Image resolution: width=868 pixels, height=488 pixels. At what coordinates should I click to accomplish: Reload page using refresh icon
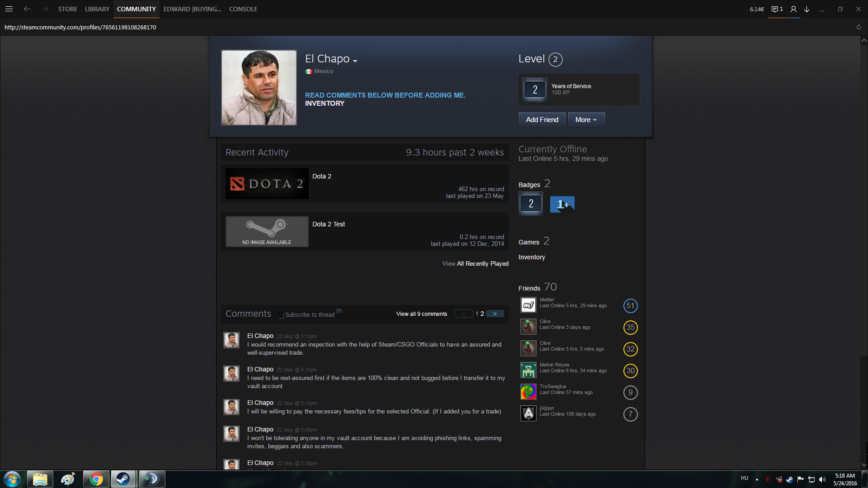[x=859, y=27]
